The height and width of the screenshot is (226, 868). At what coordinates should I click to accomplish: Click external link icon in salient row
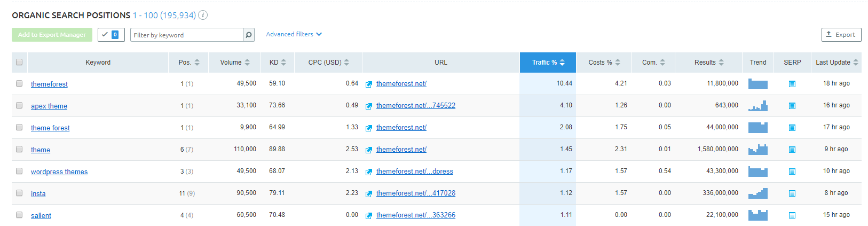pyautogui.click(x=369, y=216)
